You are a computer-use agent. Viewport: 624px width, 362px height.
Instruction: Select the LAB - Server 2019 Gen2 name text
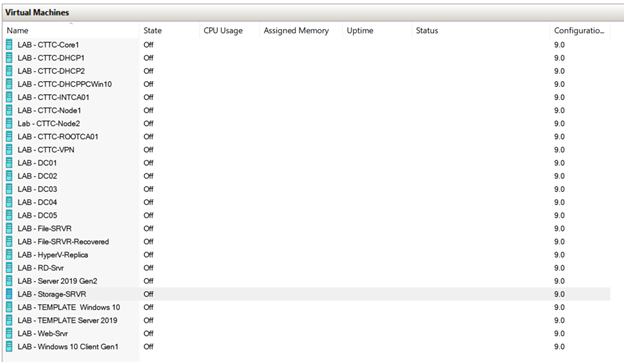57,281
